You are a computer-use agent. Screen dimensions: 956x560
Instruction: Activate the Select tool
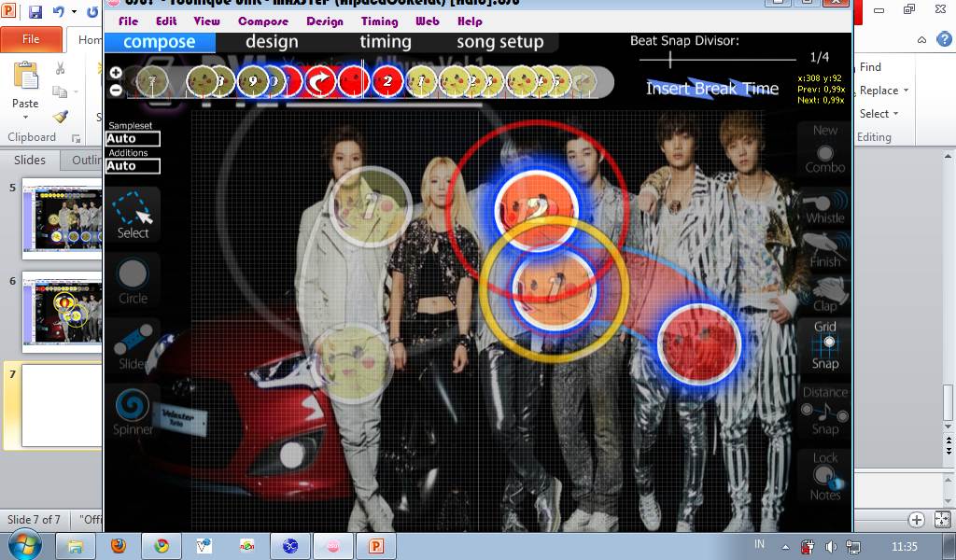click(133, 215)
